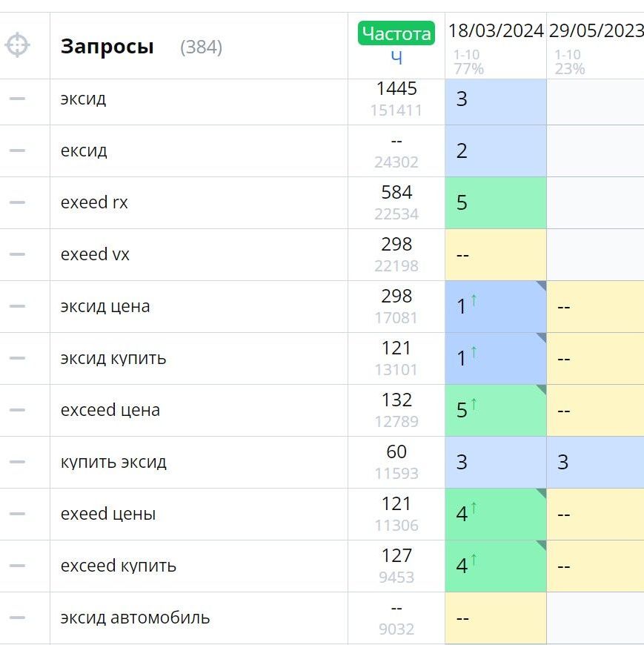
Task: Select the query exeed цены
Action: (108, 514)
